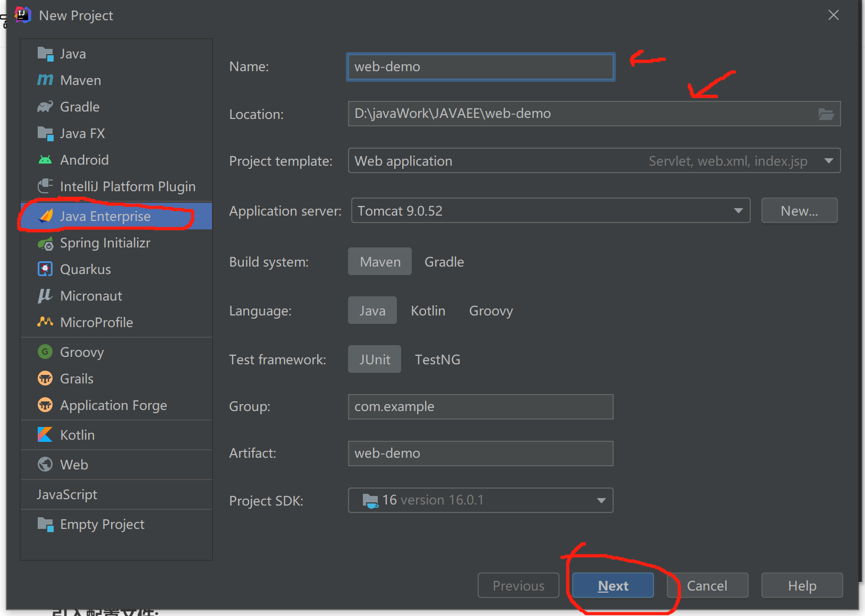
Task: Click the Help button
Action: (802, 585)
